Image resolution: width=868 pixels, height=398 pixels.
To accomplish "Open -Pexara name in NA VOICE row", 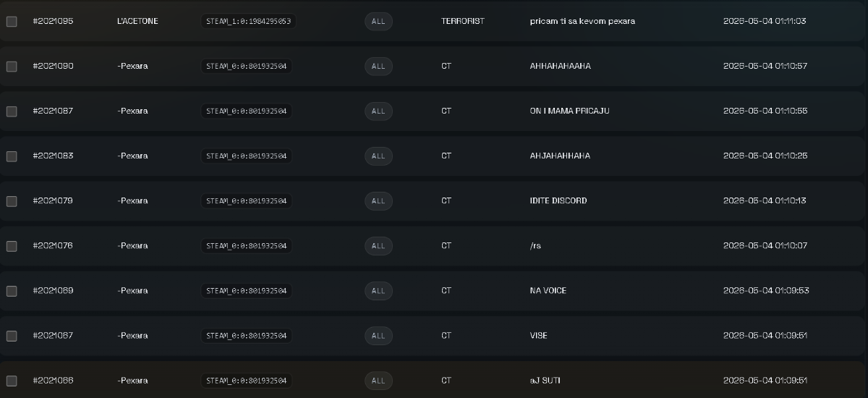I will (132, 290).
